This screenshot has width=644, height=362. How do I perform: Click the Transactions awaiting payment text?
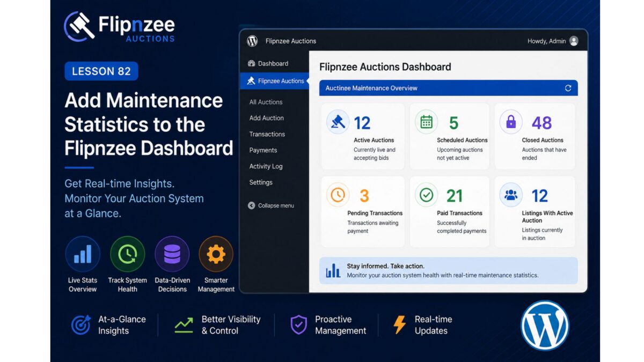click(373, 227)
